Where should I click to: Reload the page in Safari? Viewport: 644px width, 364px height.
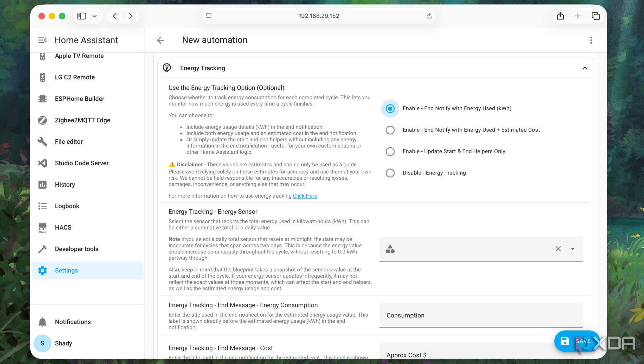tap(429, 16)
